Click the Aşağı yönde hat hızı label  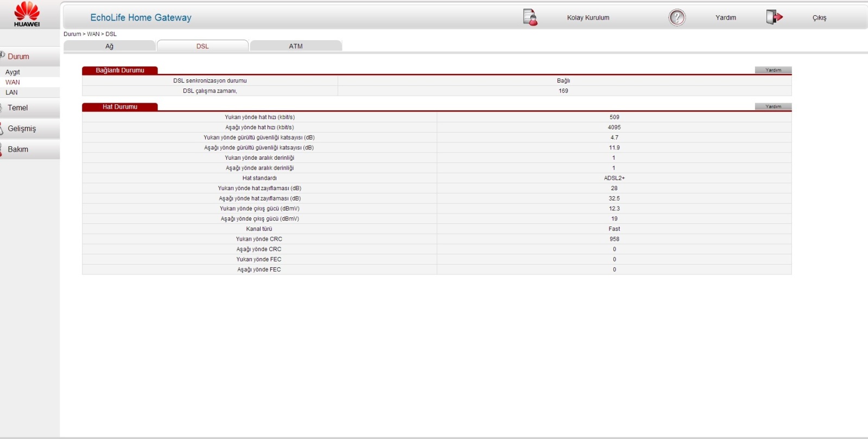click(x=259, y=127)
